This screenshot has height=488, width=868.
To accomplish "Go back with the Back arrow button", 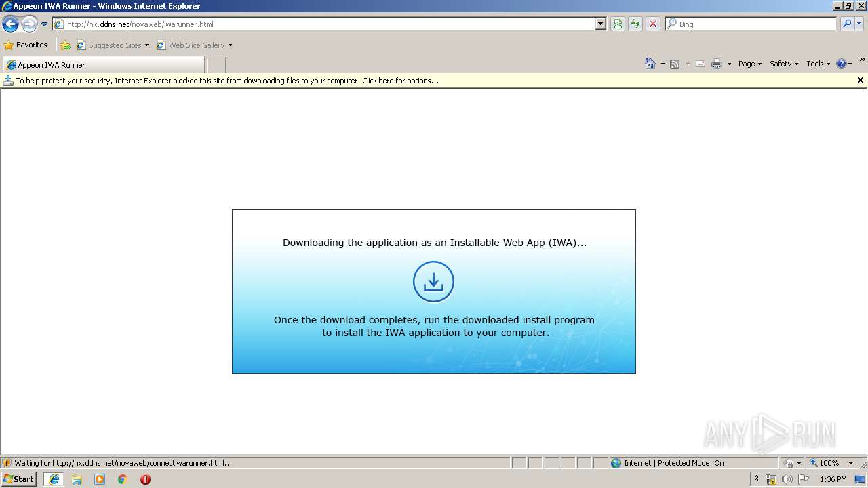I will point(10,24).
